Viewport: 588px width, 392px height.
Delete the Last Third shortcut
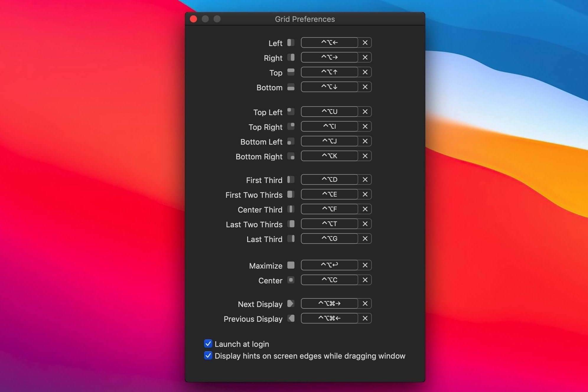point(365,239)
